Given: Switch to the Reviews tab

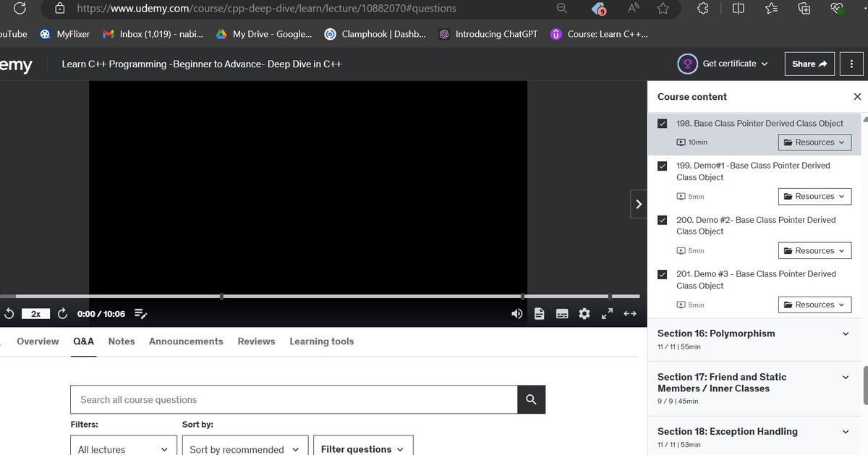Looking at the screenshot, I should (256, 341).
